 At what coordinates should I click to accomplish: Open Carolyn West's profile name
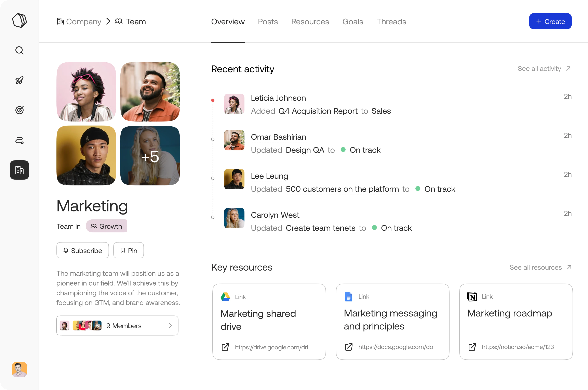click(275, 215)
